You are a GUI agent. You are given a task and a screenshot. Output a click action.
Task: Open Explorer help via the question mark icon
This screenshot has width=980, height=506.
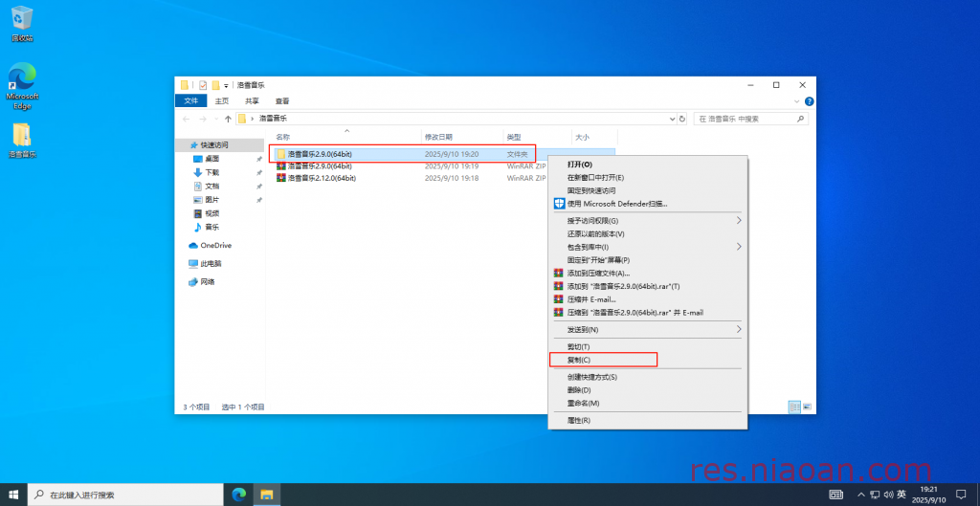pos(809,100)
